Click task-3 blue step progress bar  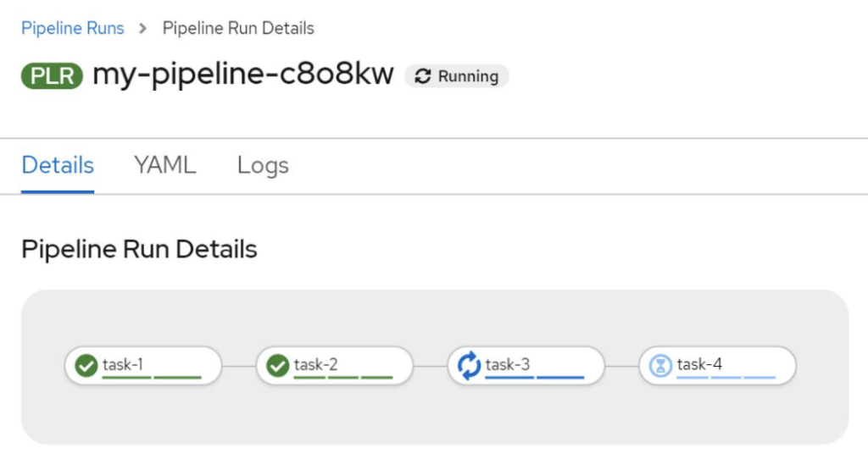pyautogui.click(x=535, y=378)
